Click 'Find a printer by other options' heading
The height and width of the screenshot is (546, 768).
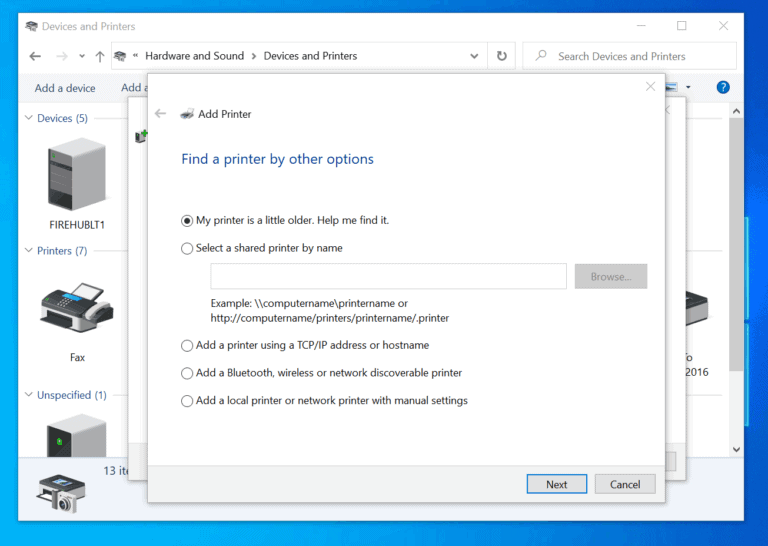[277, 159]
